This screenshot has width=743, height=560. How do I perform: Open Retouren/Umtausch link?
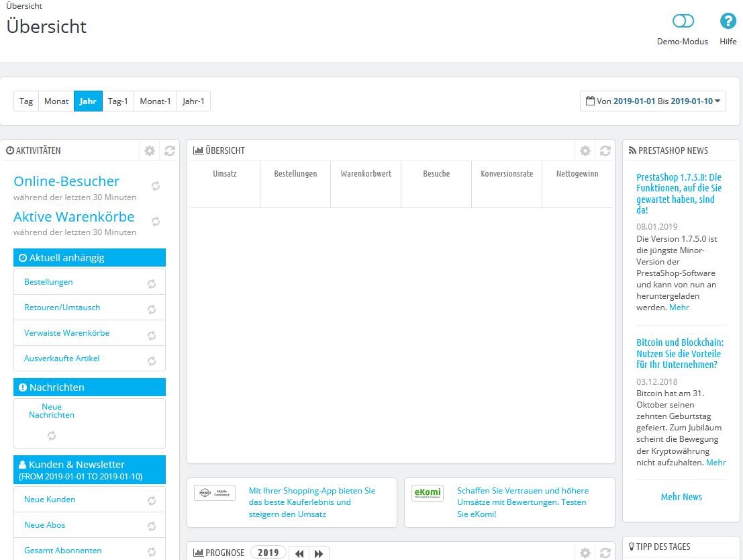pos(62,308)
